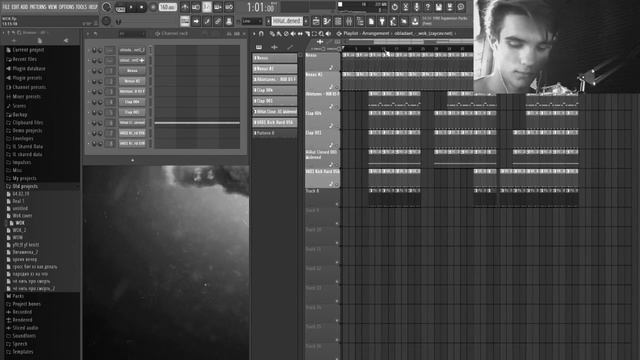Open the FILE menu

point(7,7)
